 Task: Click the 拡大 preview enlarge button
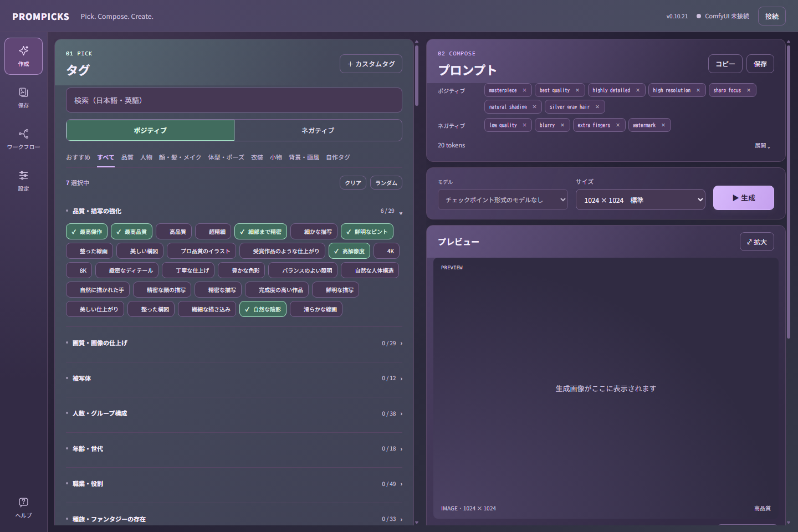click(757, 242)
